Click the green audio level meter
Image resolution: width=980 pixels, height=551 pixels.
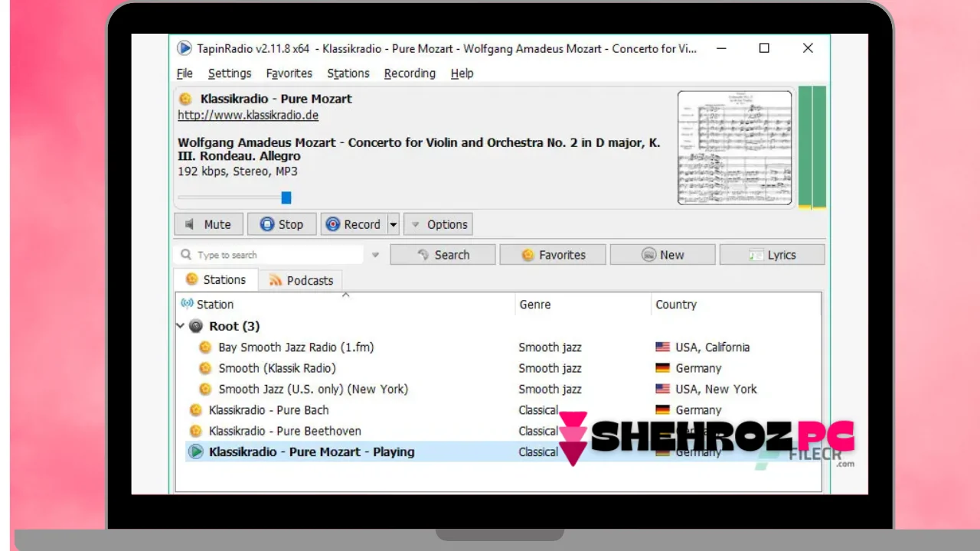pos(812,147)
